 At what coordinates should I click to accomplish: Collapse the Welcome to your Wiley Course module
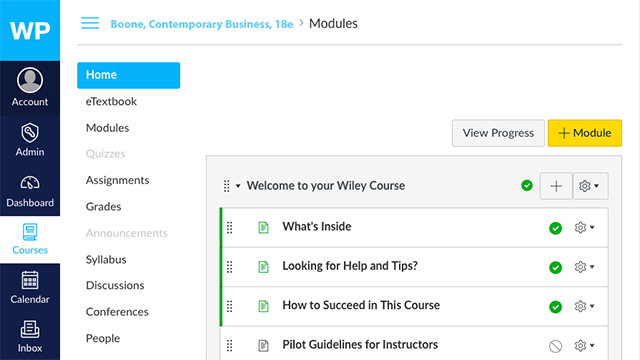tap(238, 186)
